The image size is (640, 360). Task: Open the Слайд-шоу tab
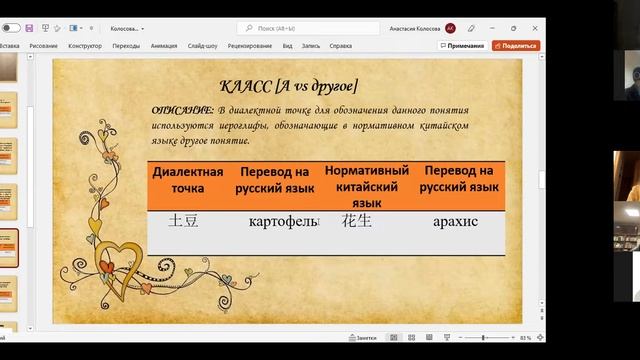click(x=202, y=46)
